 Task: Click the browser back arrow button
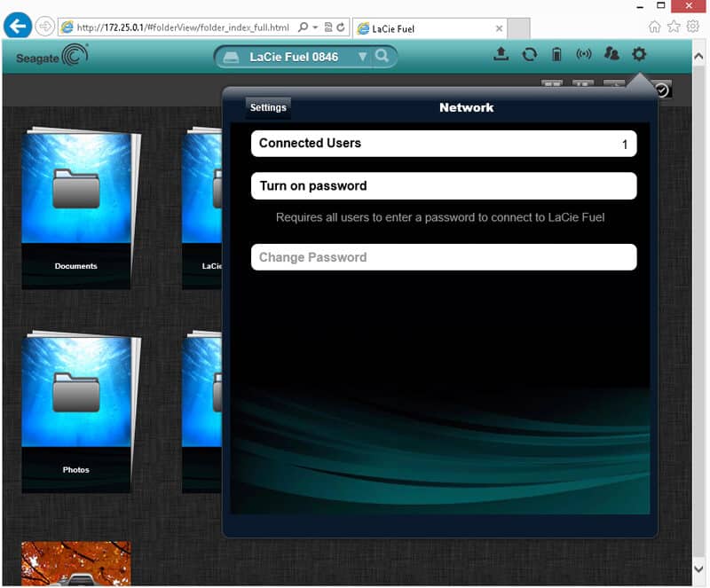point(18,27)
